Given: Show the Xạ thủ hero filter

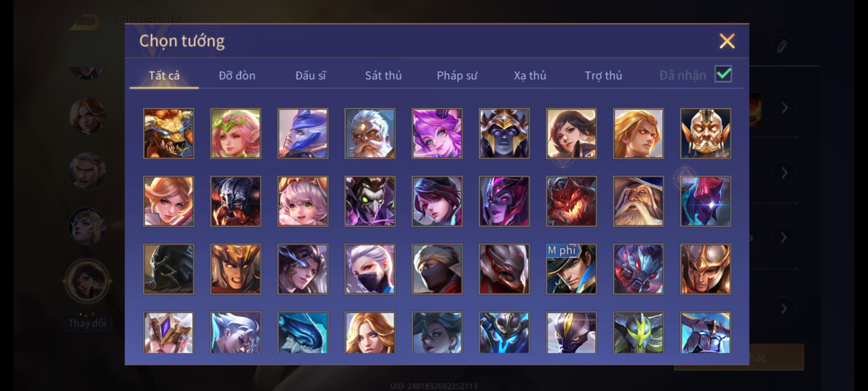Looking at the screenshot, I should click(530, 75).
